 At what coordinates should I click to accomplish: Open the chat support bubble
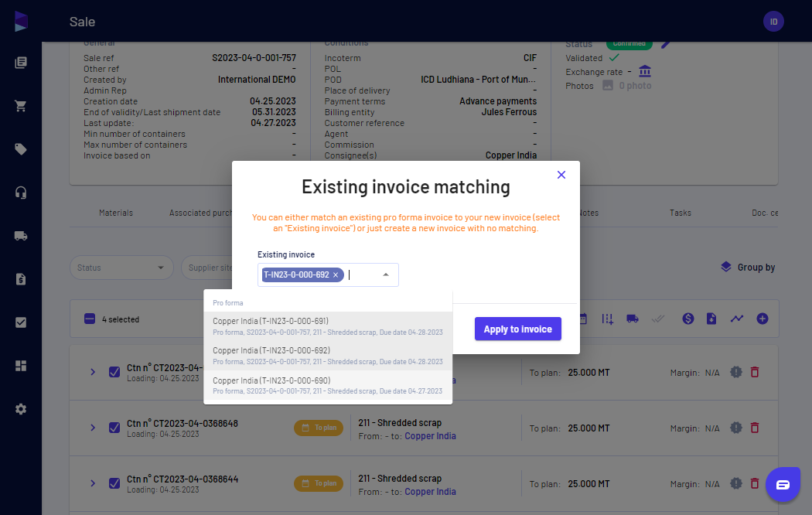coord(783,485)
